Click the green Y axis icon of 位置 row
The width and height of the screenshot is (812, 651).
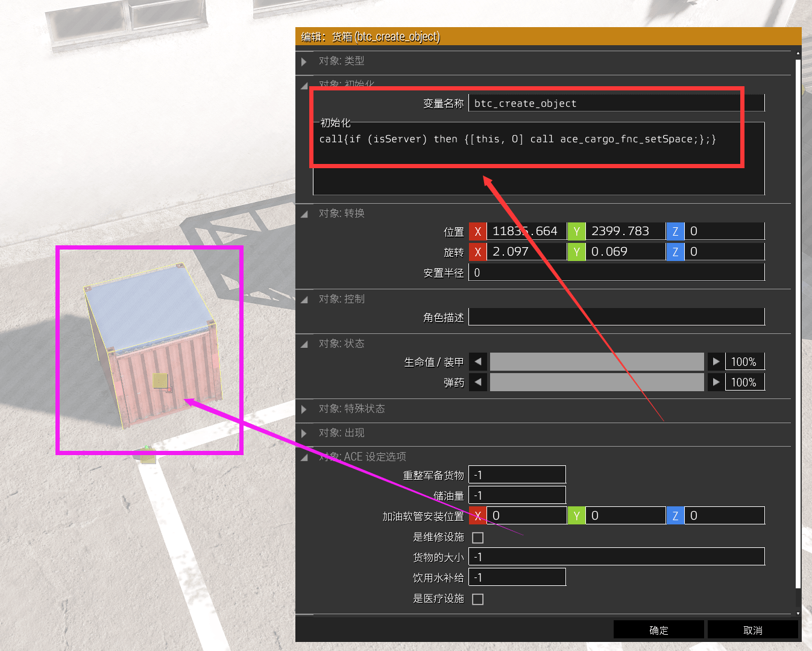(x=576, y=231)
